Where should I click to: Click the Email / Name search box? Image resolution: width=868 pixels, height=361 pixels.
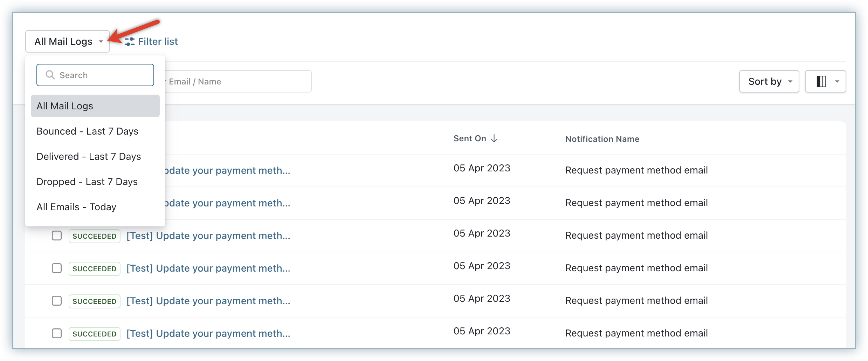pyautogui.click(x=238, y=82)
